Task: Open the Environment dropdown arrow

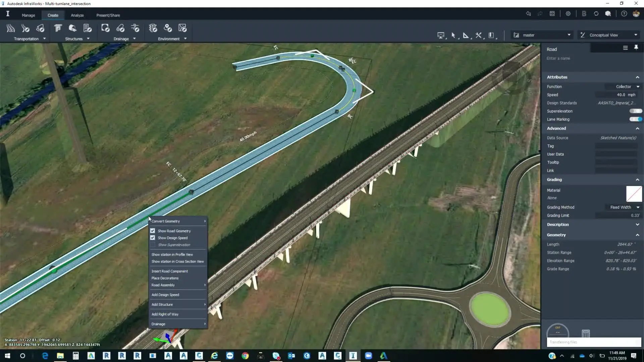Action: pyautogui.click(x=185, y=39)
